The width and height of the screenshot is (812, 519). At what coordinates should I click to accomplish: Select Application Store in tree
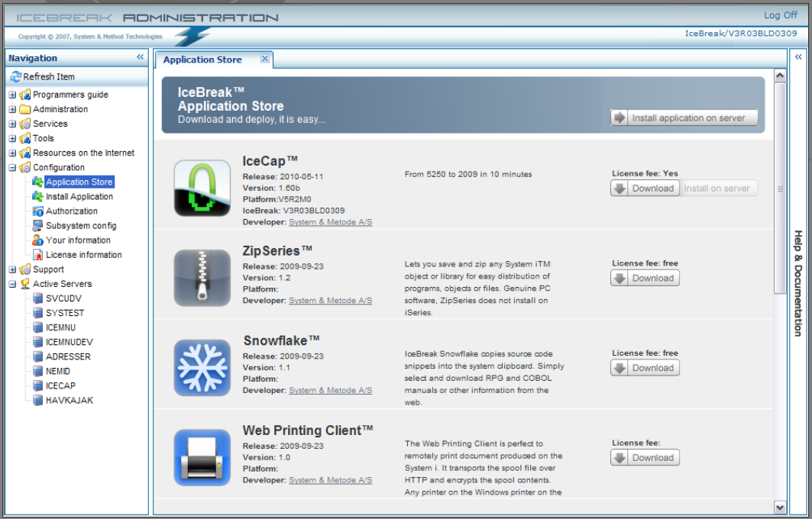click(x=79, y=182)
